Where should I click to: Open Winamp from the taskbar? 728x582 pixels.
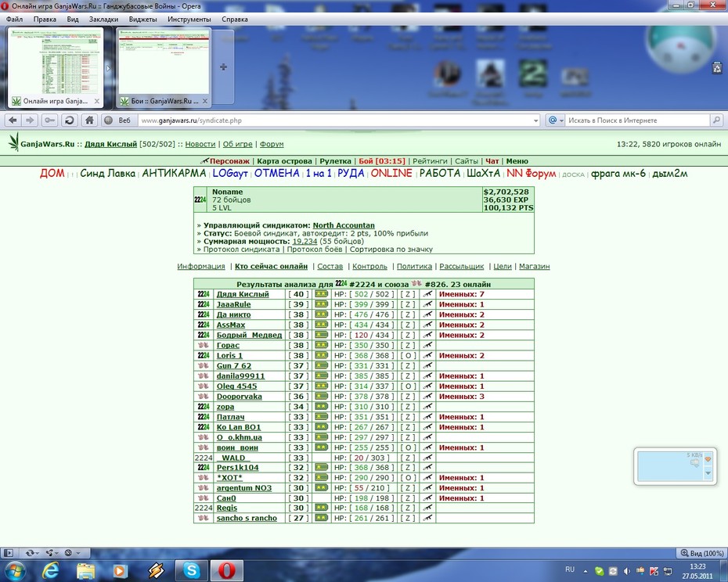pyautogui.click(x=156, y=571)
